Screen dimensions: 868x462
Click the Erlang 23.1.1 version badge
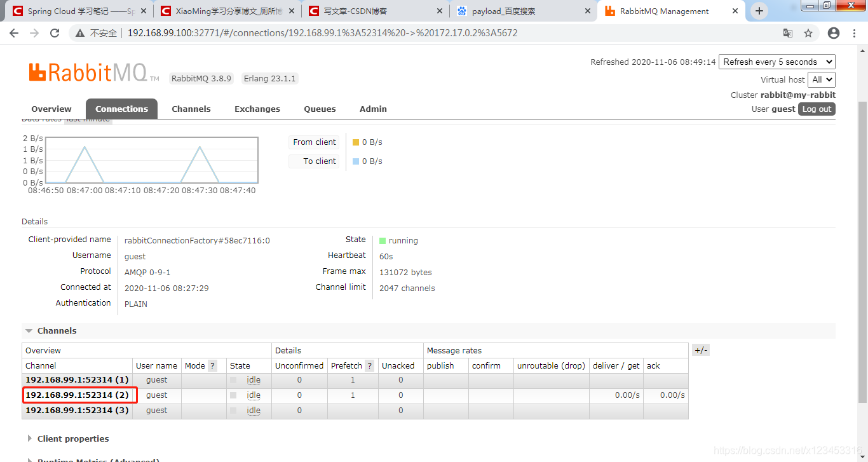270,79
